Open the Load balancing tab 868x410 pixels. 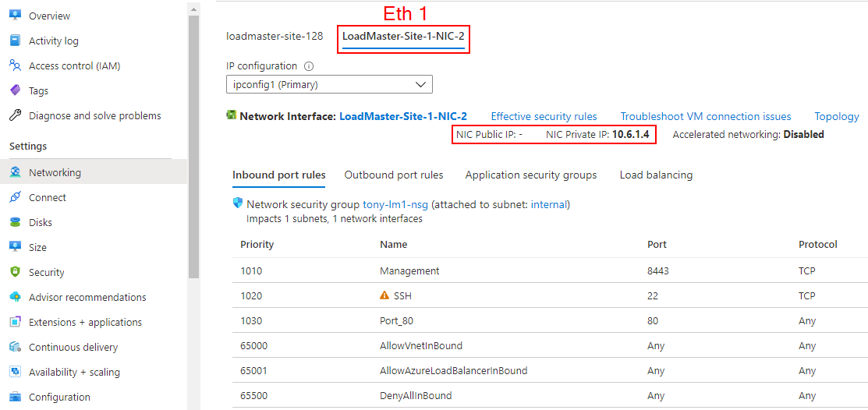pyautogui.click(x=656, y=175)
